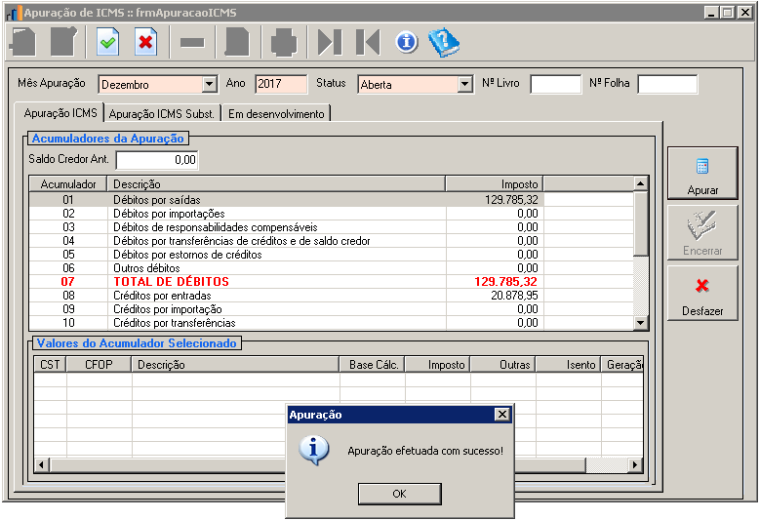Switch to the Apuração ICMS Subst. tab
This screenshot has width=760, height=520.
click(161, 114)
